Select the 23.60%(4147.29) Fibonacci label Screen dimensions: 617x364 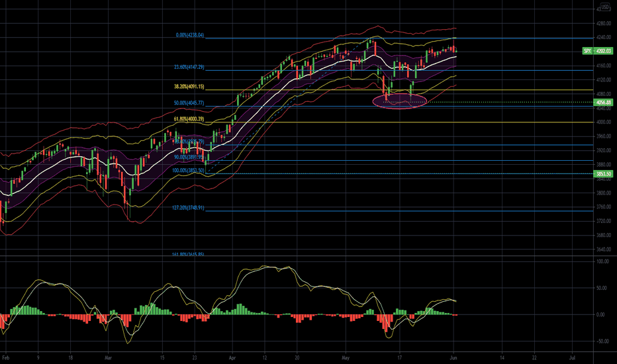click(189, 68)
